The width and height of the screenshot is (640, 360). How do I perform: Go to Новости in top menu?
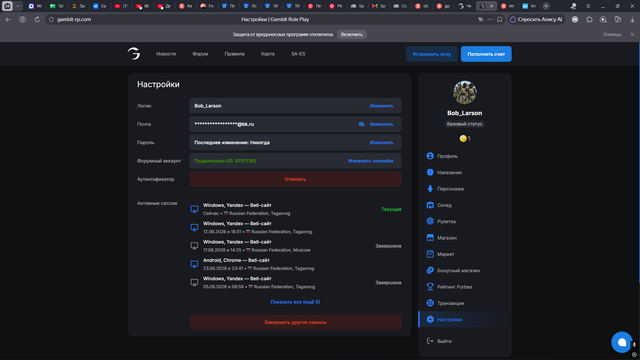point(166,54)
